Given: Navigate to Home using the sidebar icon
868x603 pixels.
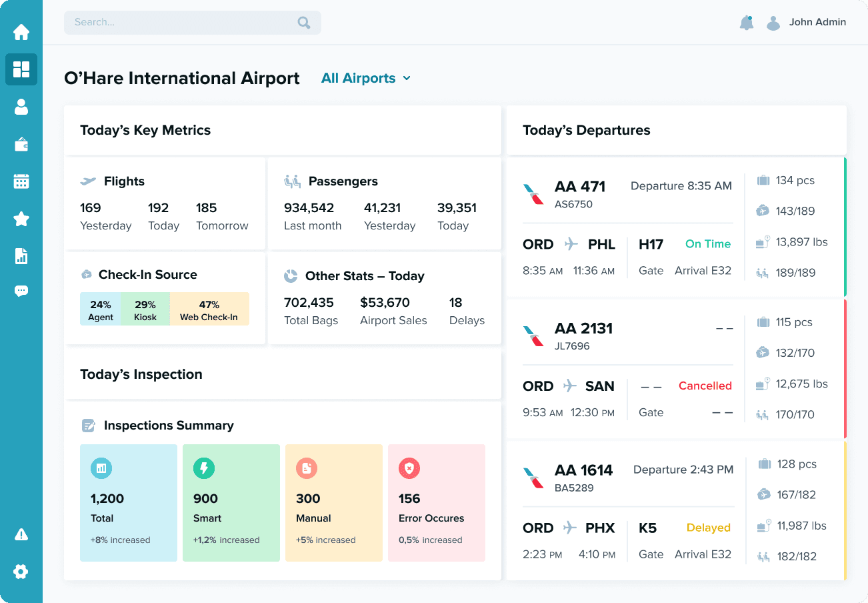Looking at the screenshot, I should [21, 31].
